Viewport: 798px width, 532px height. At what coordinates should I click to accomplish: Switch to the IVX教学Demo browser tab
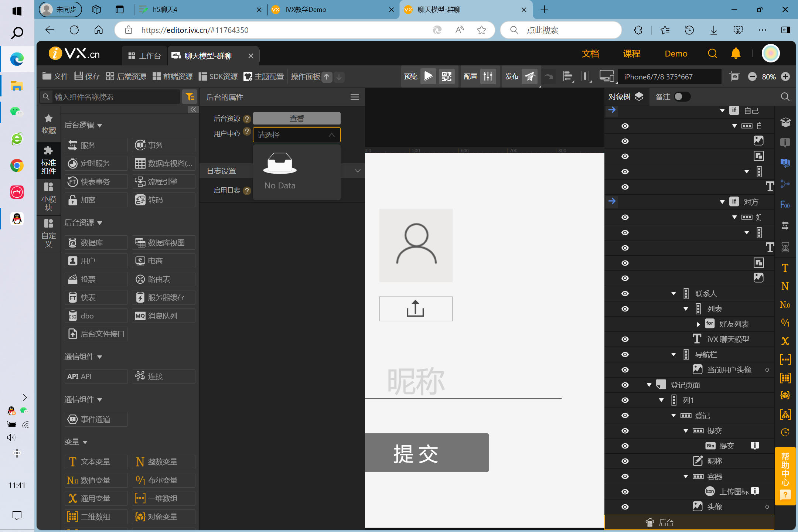tap(332, 10)
